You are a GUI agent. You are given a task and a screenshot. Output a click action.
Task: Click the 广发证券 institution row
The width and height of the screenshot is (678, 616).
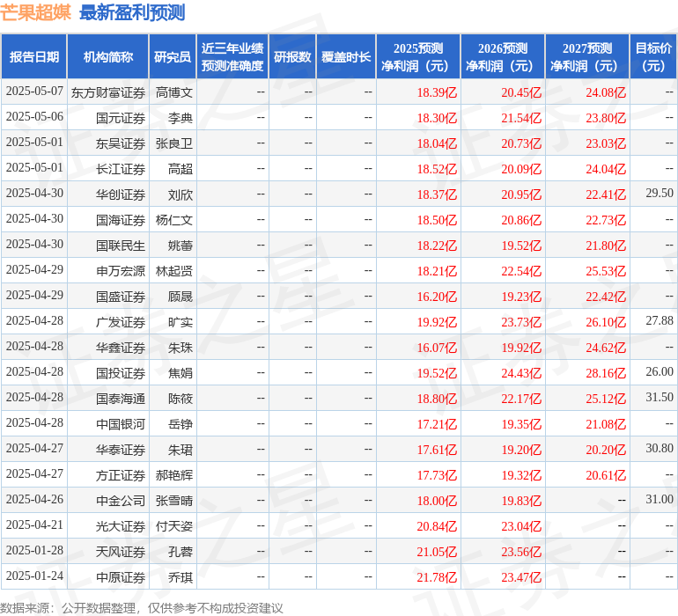[121, 322]
